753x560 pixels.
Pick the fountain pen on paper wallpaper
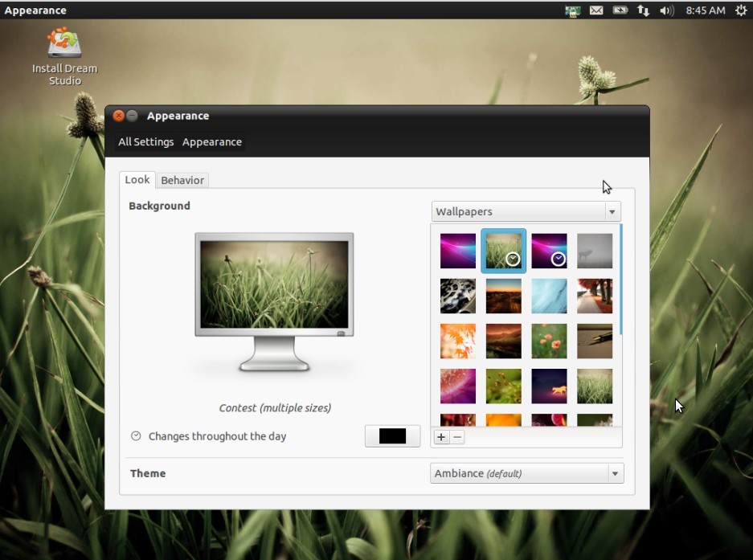595,341
